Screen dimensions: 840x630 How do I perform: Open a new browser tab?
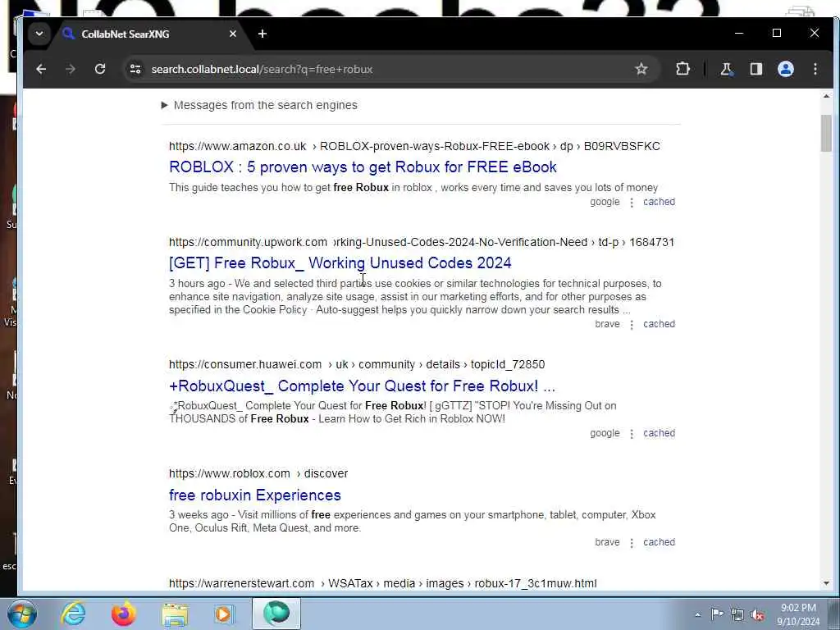click(262, 34)
